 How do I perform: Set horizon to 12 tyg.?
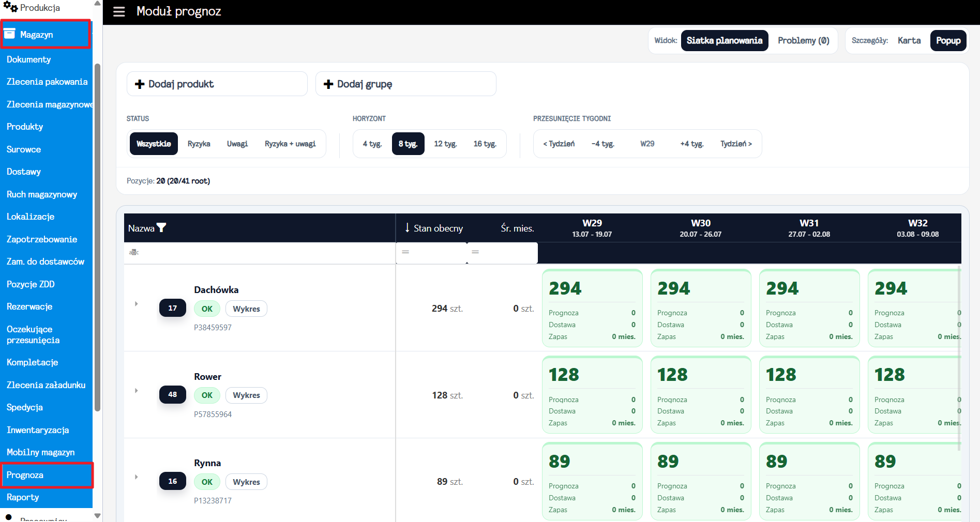tap(445, 144)
